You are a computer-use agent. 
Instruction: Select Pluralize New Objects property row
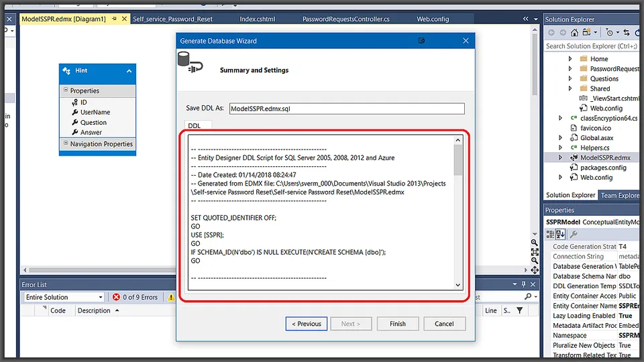point(595,345)
